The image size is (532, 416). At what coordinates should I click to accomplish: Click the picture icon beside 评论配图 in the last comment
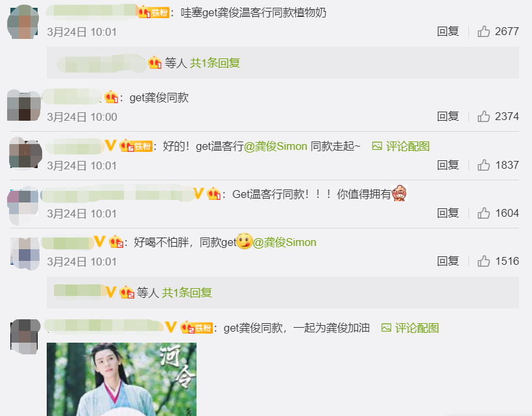click(x=386, y=328)
